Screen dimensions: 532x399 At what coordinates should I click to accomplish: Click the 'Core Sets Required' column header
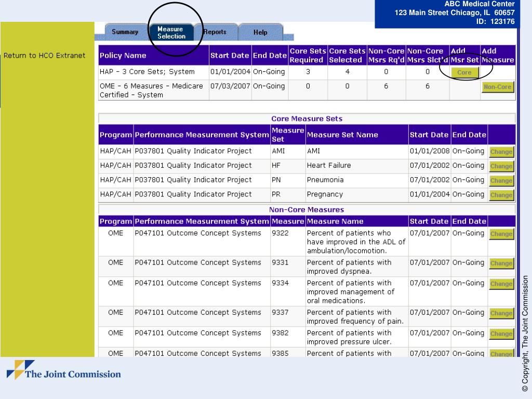(x=308, y=55)
